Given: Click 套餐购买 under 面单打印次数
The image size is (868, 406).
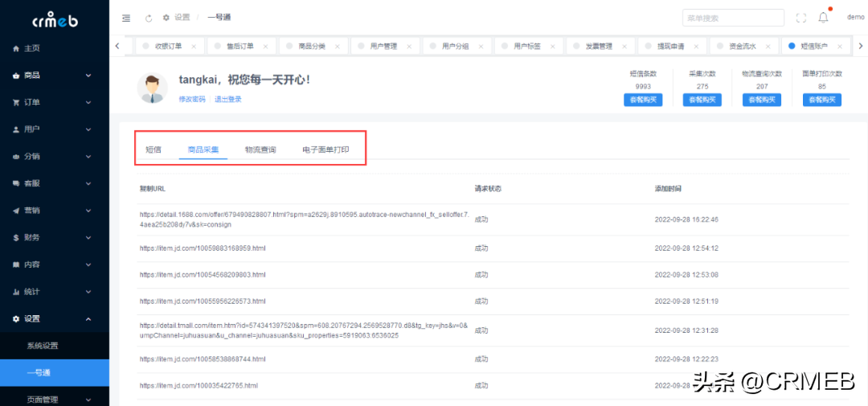Looking at the screenshot, I should pyautogui.click(x=822, y=100).
